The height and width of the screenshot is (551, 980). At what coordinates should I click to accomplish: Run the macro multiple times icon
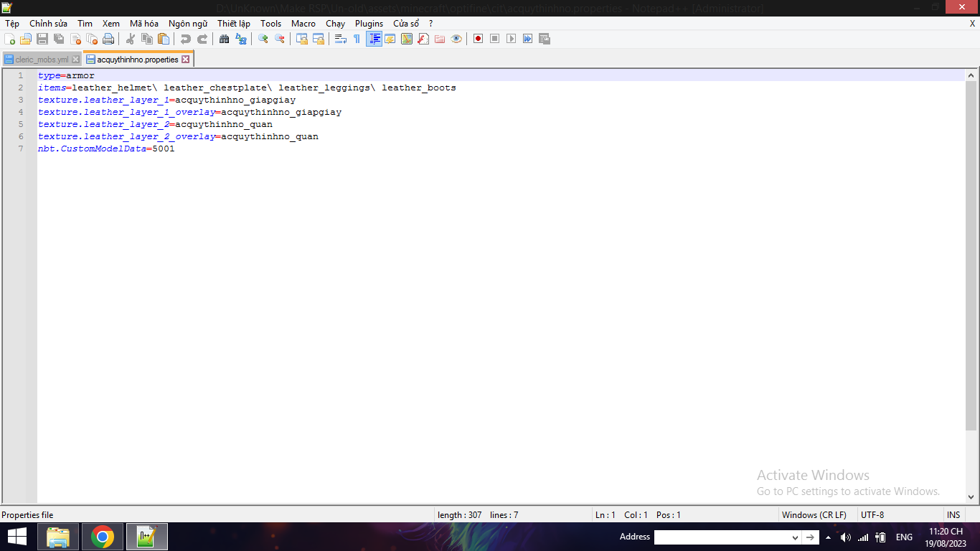click(x=528, y=39)
